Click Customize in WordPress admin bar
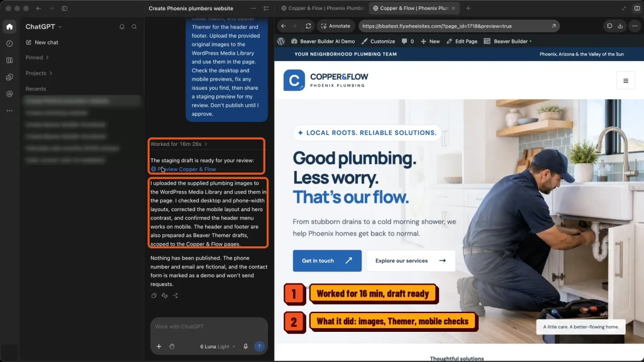 (x=378, y=41)
